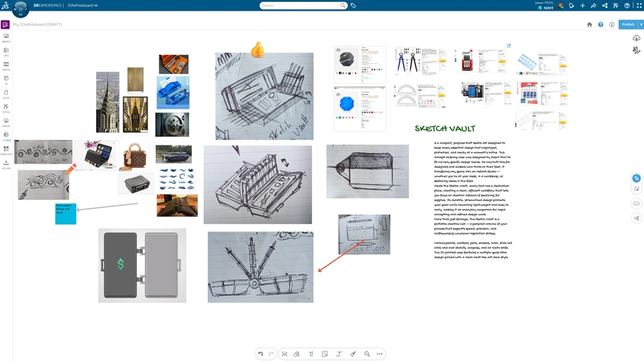644x362 pixels.
Task: Select the Connector line tool
Action: click(339, 354)
